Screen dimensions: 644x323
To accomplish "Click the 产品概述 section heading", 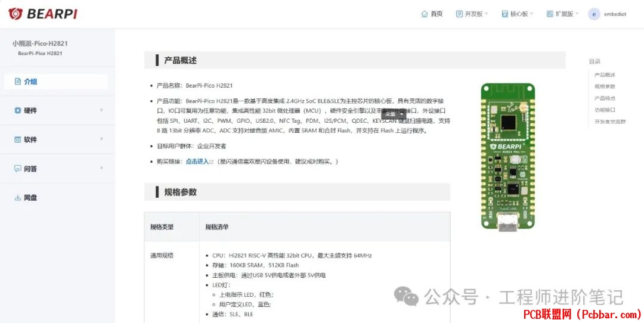I will pos(180,60).
